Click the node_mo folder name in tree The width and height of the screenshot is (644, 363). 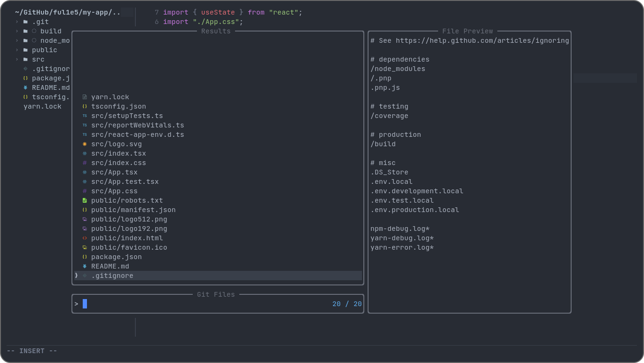coord(55,40)
